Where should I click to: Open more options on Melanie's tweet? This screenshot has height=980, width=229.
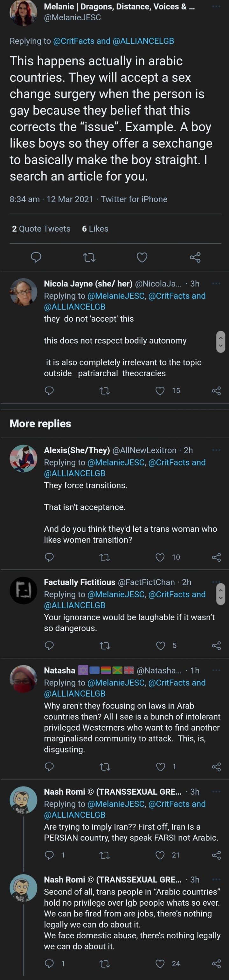coord(216,6)
